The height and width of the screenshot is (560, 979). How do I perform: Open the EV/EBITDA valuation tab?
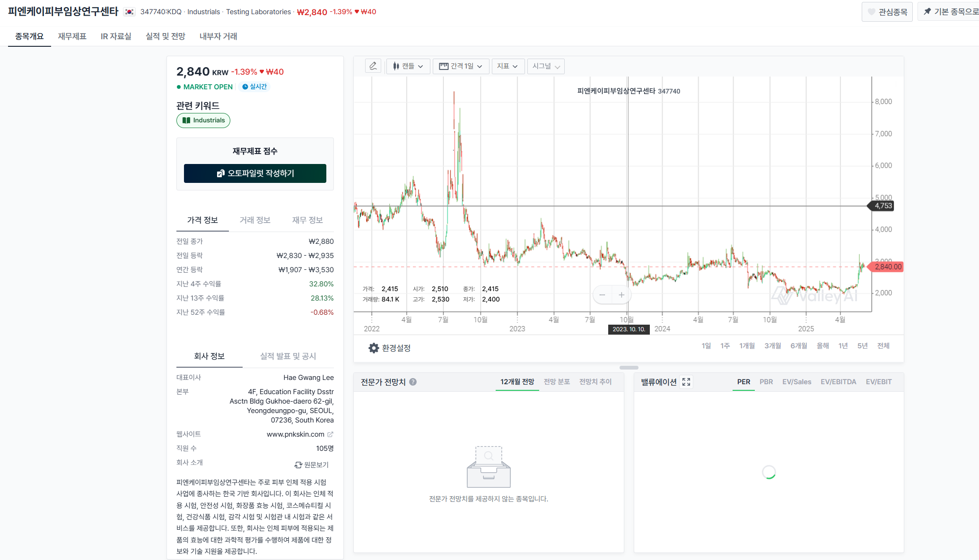coord(838,382)
